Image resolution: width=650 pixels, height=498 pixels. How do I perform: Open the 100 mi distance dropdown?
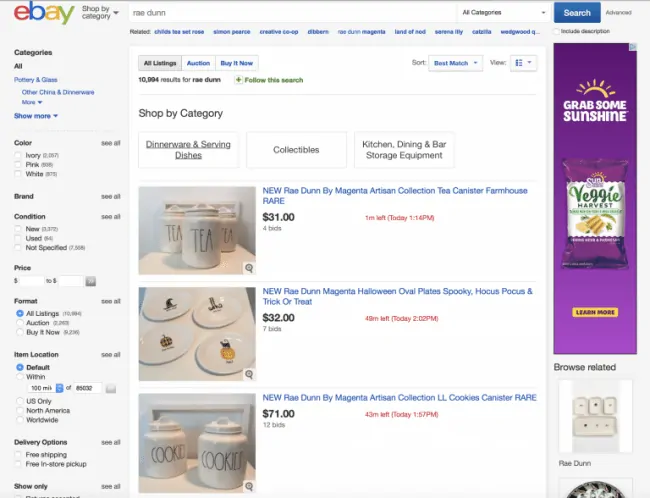click(45, 388)
